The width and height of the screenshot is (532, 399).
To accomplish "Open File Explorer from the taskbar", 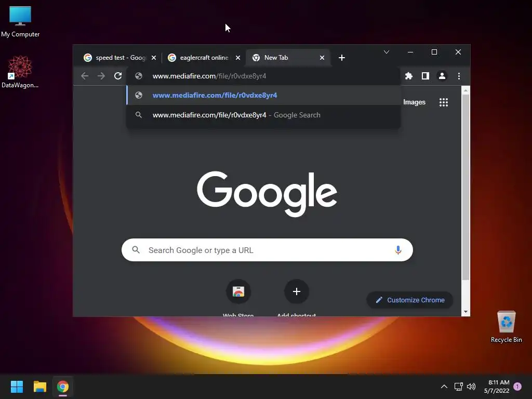I will 39,387.
